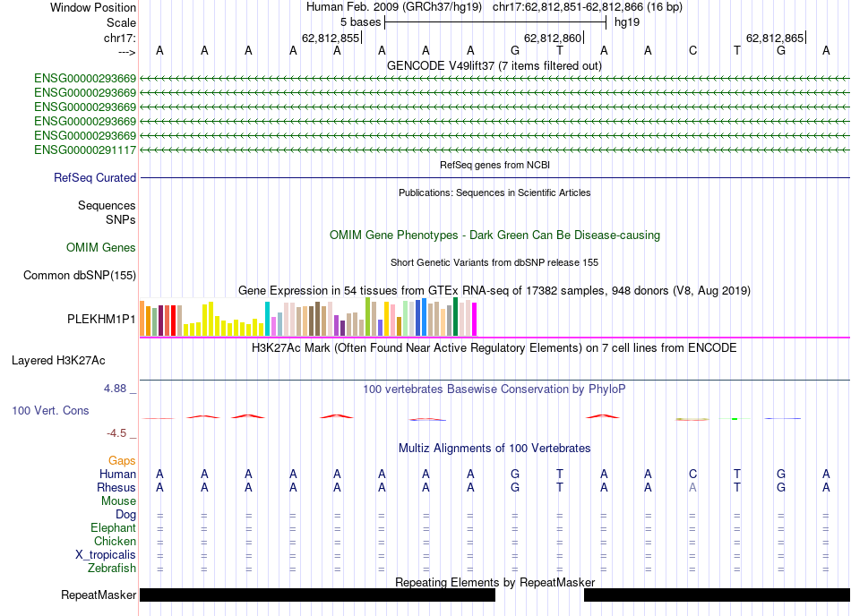Click the Human species label
This screenshot has width=851, height=616.
(117, 474)
